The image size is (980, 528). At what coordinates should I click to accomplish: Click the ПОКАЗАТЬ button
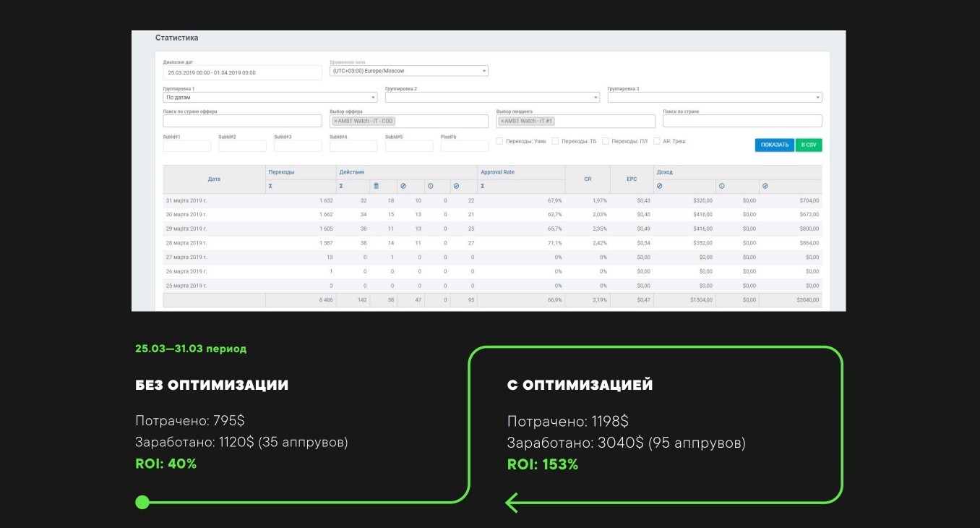tap(775, 145)
